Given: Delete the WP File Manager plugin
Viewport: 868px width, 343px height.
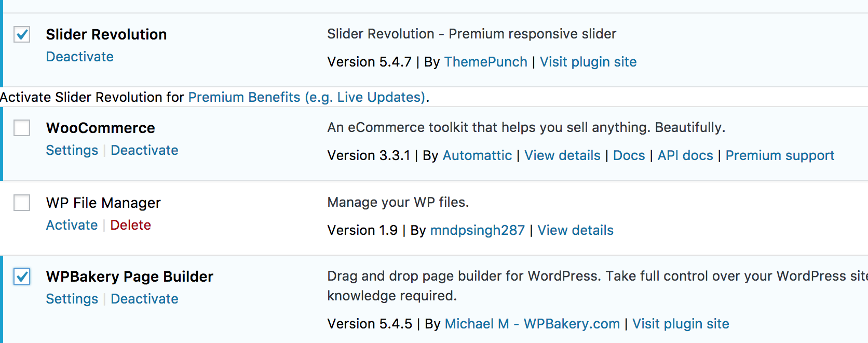Looking at the screenshot, I should pos(130,225).
